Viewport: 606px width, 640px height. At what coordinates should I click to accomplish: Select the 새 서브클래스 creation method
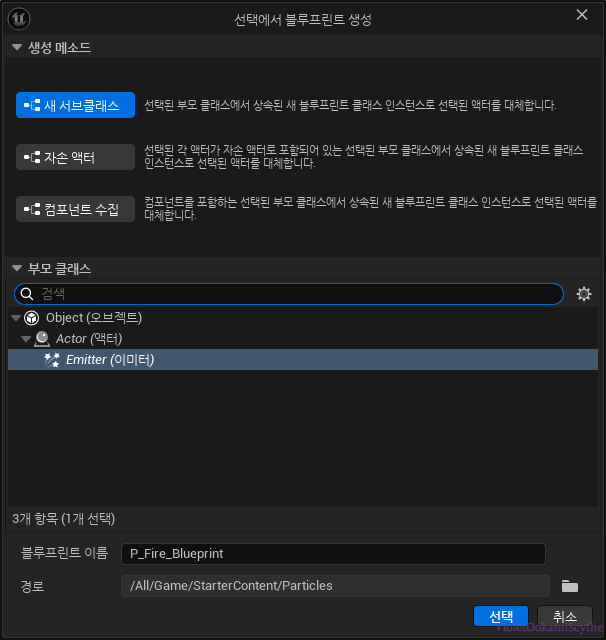coord(75,105)
